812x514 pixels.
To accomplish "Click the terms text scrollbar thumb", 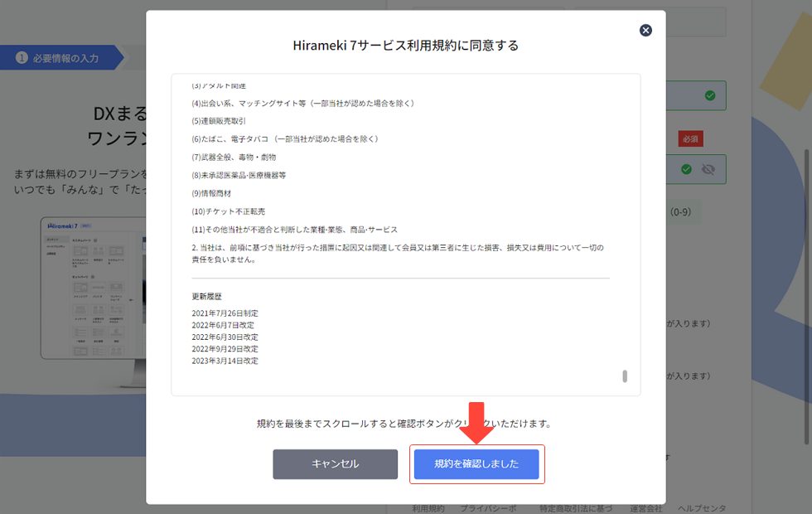I will coord(625,376).
